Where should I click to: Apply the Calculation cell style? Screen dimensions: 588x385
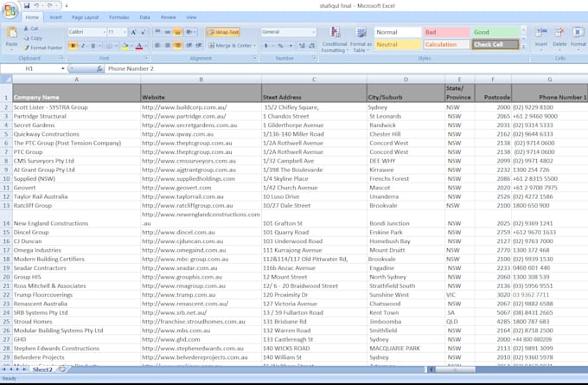click(x=447, y=44)
